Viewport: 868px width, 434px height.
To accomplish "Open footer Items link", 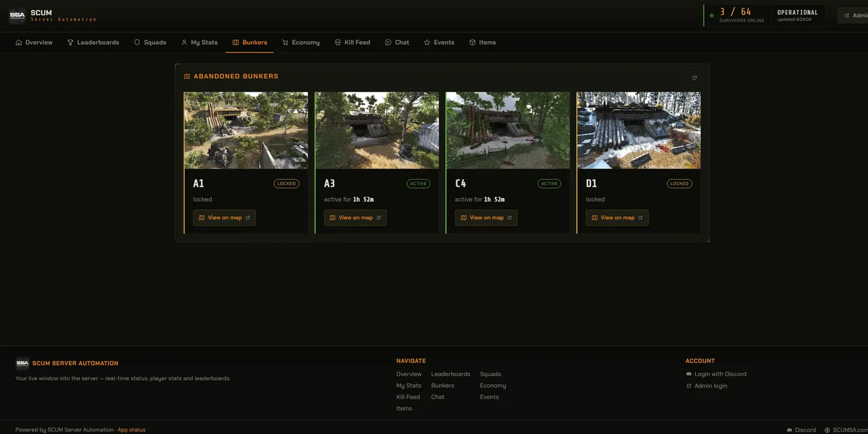I will pos(404,409).
